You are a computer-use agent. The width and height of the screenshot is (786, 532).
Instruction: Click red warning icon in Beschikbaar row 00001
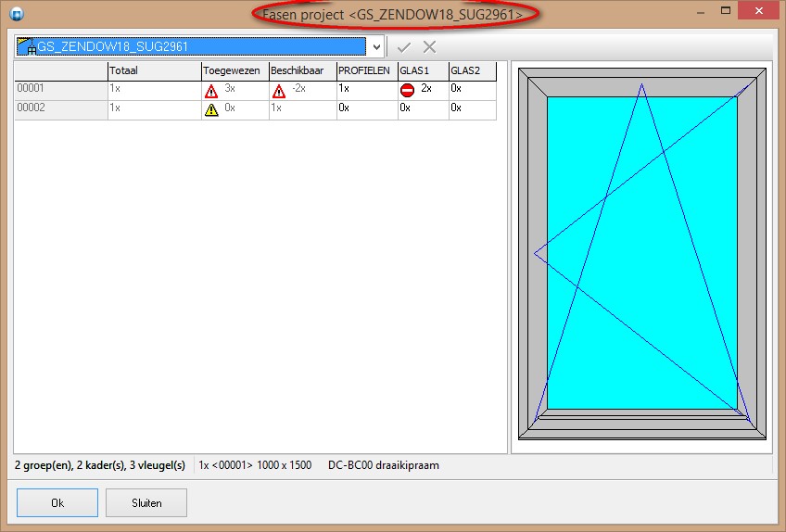point(279,91)
